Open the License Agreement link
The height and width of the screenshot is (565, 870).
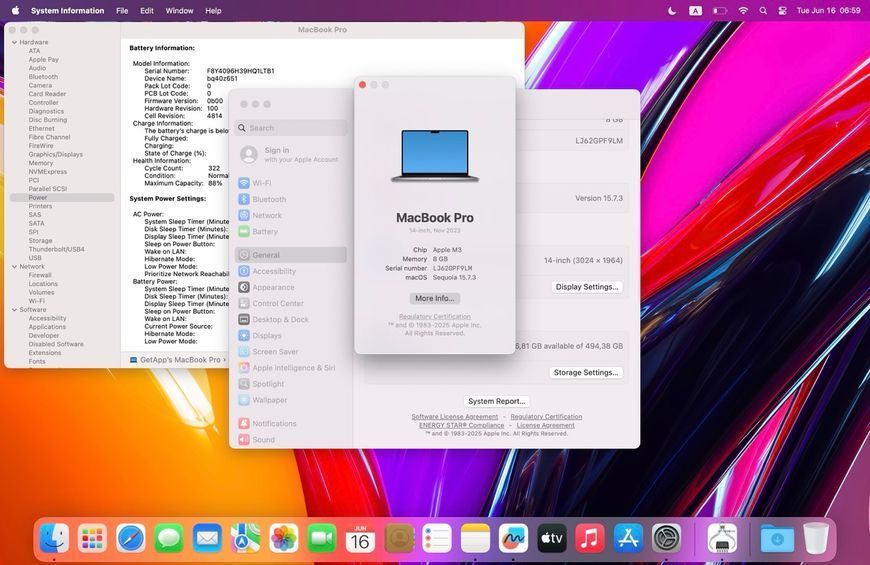545,425
